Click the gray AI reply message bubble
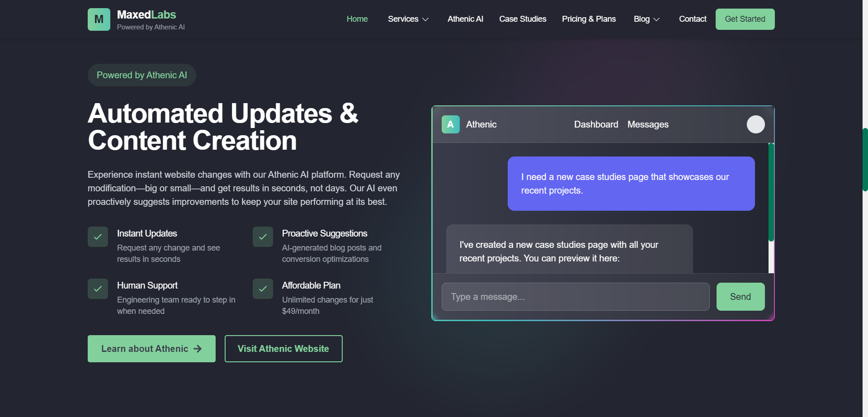 pos(570,249)
